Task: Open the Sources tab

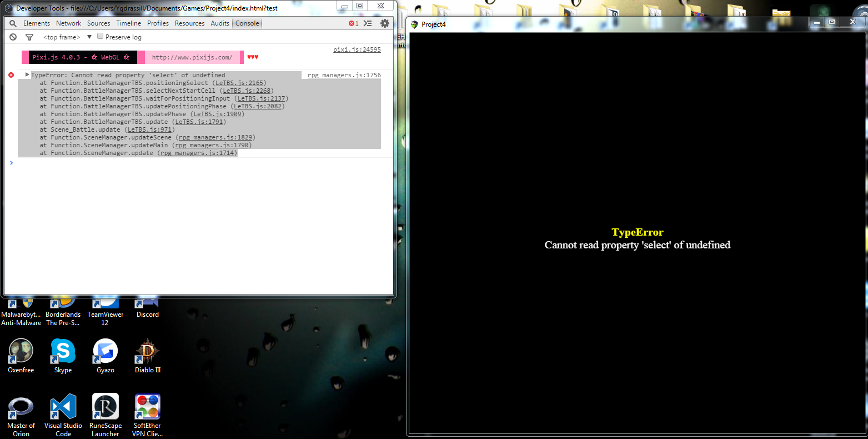Action: coord(99,23)
